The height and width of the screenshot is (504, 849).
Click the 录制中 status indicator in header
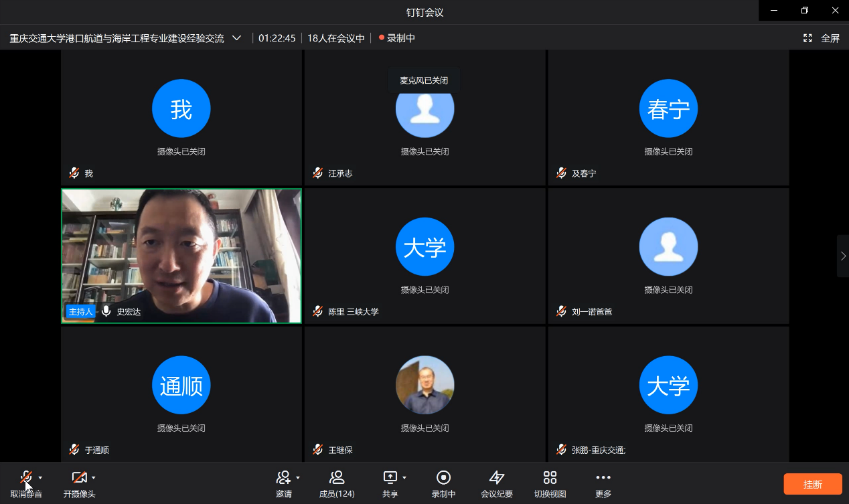397,38
